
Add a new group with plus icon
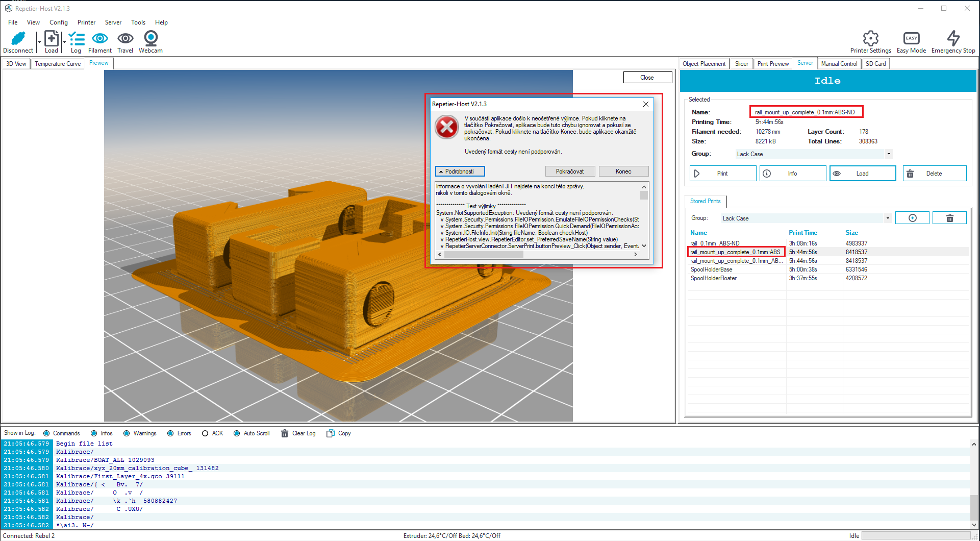912,218
